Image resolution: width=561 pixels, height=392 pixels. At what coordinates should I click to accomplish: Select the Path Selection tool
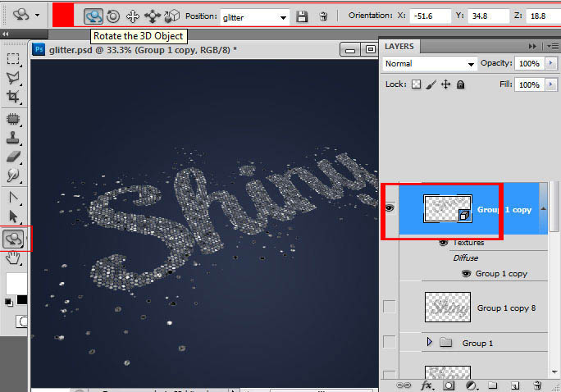click(13, 217)
